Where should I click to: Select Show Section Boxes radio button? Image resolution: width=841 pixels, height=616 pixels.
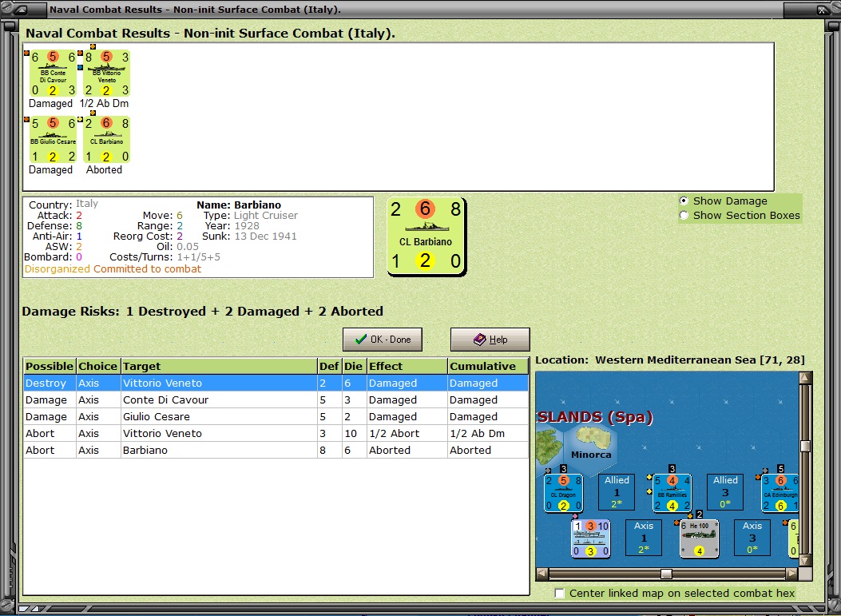[684, 215]
